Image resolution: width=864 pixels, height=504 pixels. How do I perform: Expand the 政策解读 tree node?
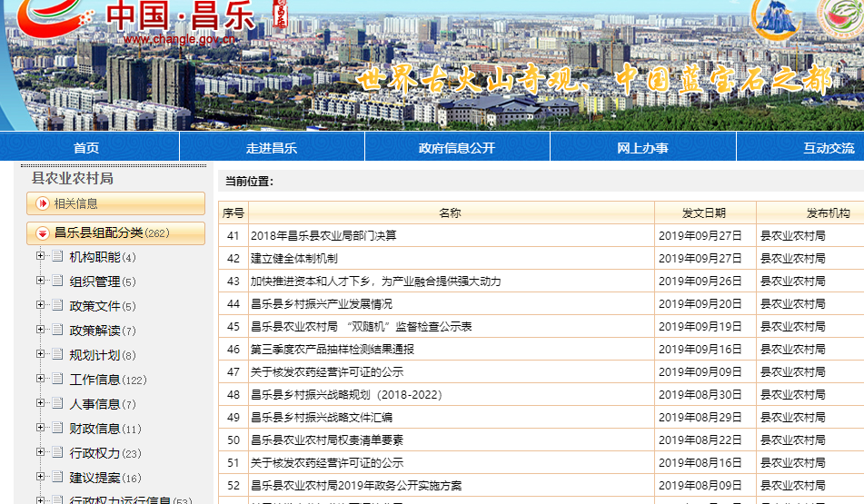click(40, 331)
